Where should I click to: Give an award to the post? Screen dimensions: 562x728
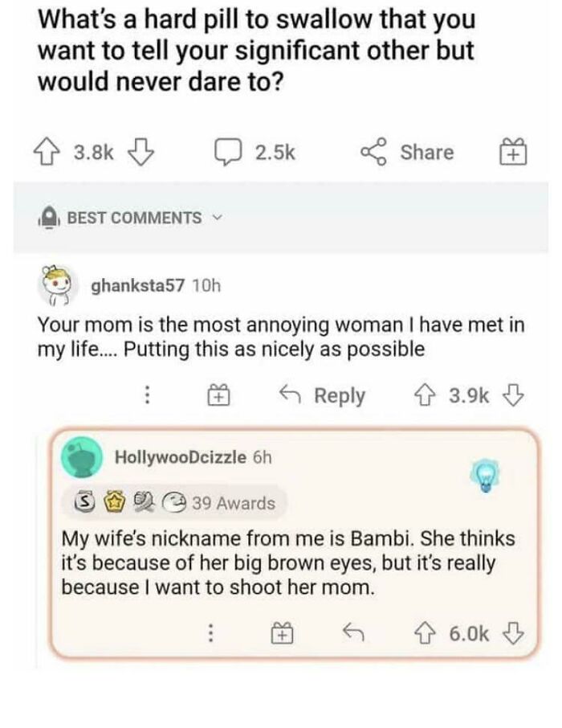(x=513, y=153)
